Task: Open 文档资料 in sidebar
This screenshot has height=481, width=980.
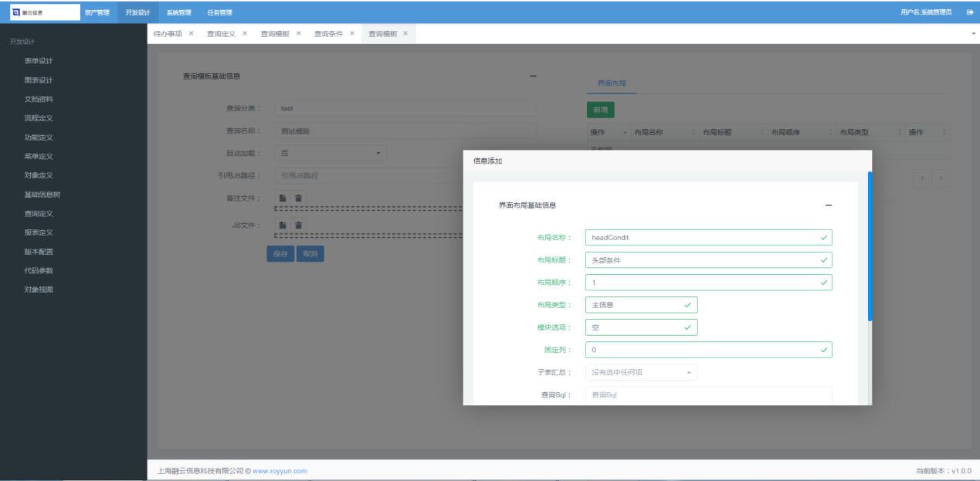Action: click(39, 99)
